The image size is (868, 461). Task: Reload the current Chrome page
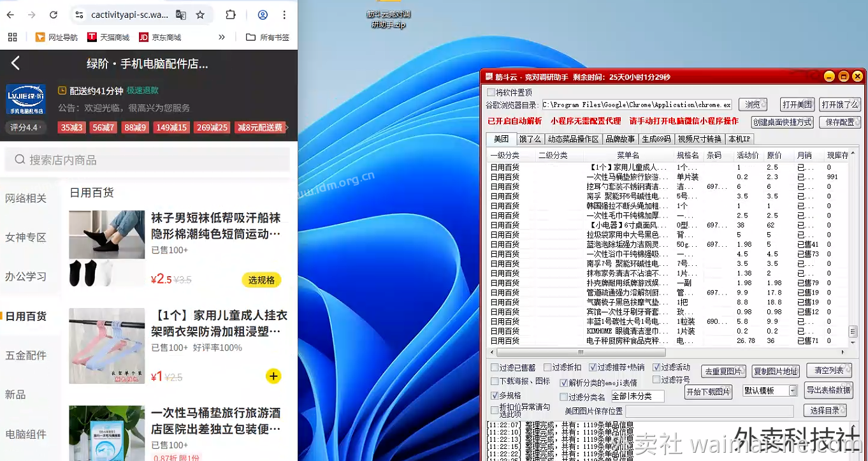coord(54,15)
